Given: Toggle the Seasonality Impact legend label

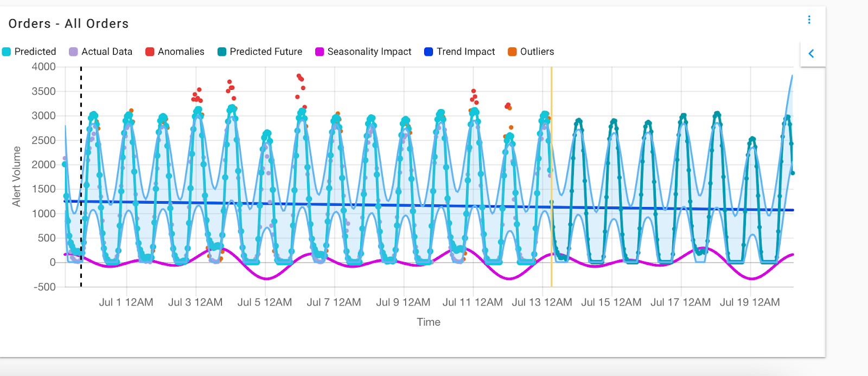Looking at the screenshot, I should [369, 51].
